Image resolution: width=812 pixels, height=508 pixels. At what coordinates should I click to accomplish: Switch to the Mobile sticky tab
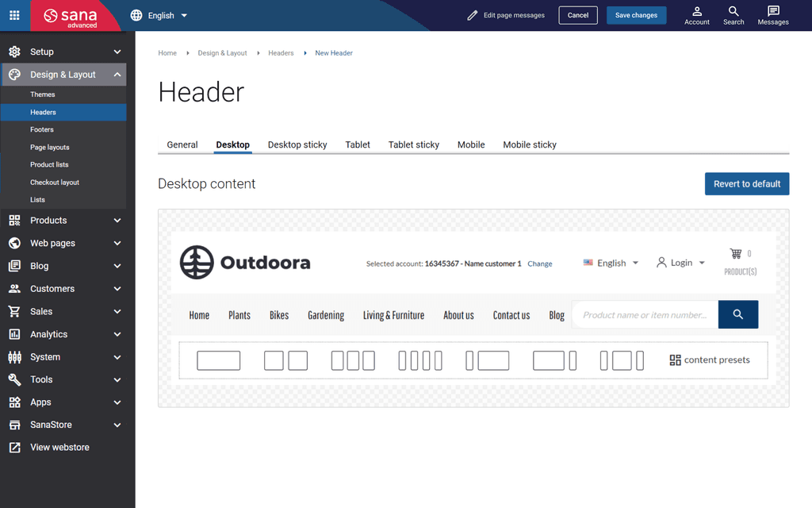tap(530, 144)
